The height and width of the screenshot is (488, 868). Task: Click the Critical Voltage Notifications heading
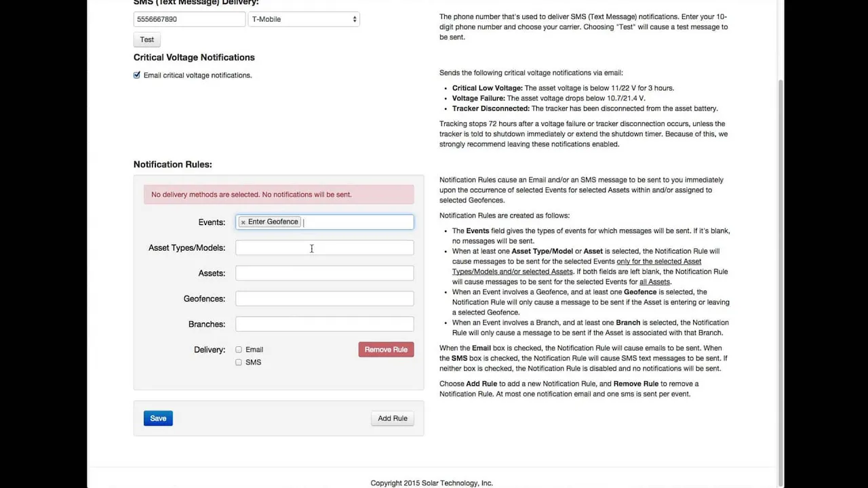[x=194, y=58]
